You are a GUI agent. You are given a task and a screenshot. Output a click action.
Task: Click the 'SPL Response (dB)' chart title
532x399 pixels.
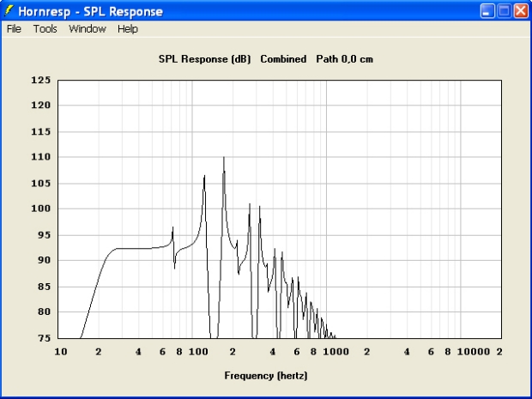point(204,59)
